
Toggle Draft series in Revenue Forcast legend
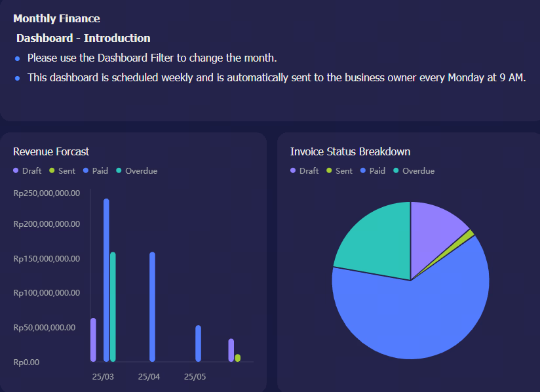click(x=28, y=171)
